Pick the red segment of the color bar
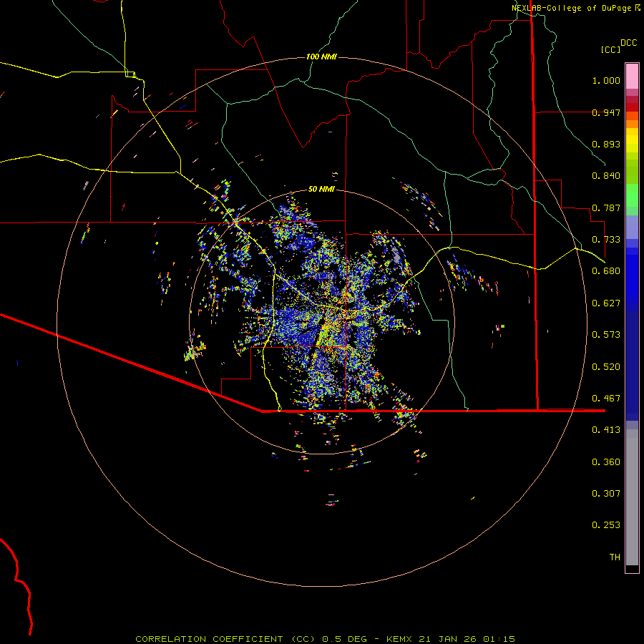The height and width of the screenshot is (644, 644). (632, 107)
